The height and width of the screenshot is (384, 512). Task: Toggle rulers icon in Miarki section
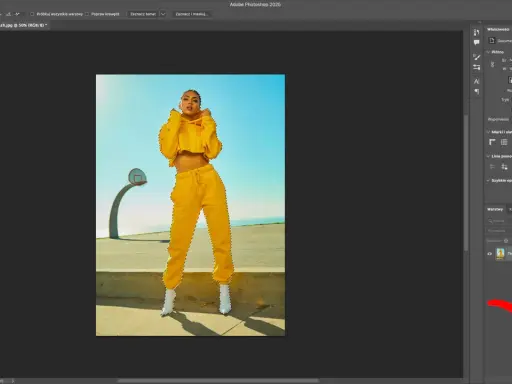[x=492, y=142]
